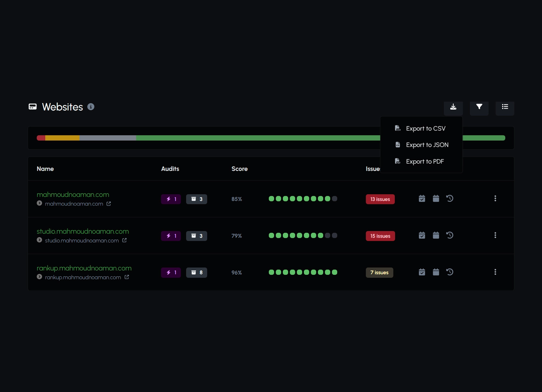The height and width of the screenshot is (392, 542).
Task: Click lightning audits badge for studio.mahmoudnoaman.com
Action: [171, 236]
